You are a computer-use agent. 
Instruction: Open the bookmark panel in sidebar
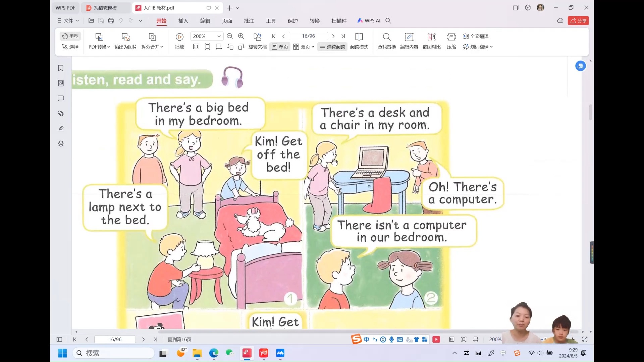coord(61,68)
